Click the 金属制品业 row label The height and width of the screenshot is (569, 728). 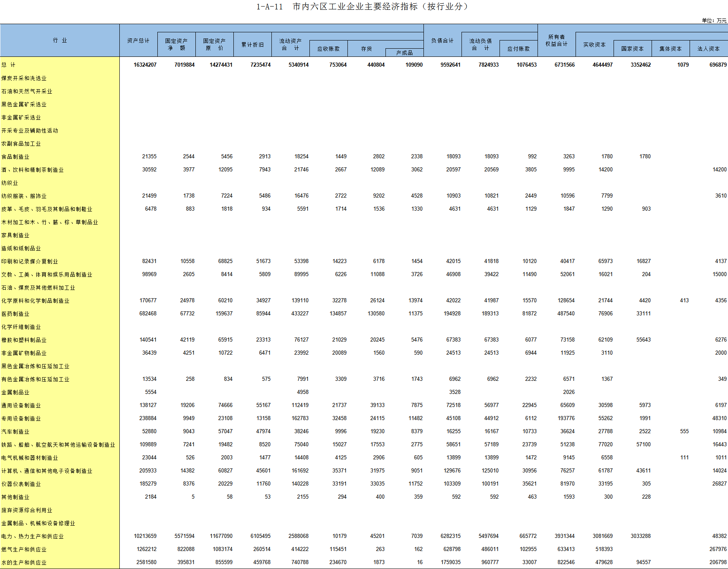tap(15, 392)
